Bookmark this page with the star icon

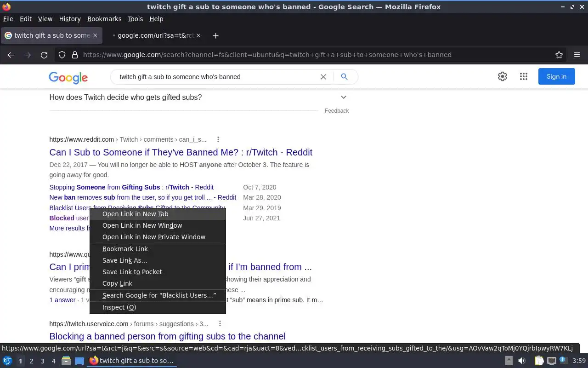coord(559,55)
